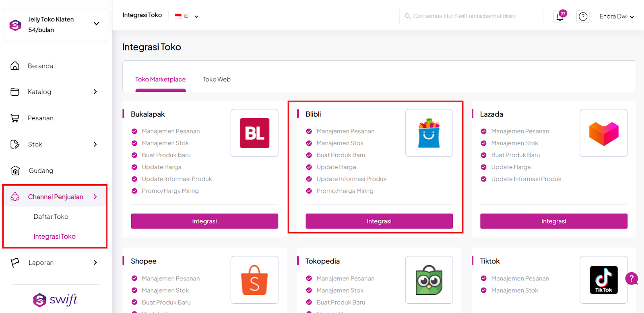Click Lazada Buat Produk Baru checkmark

[484, 155]
